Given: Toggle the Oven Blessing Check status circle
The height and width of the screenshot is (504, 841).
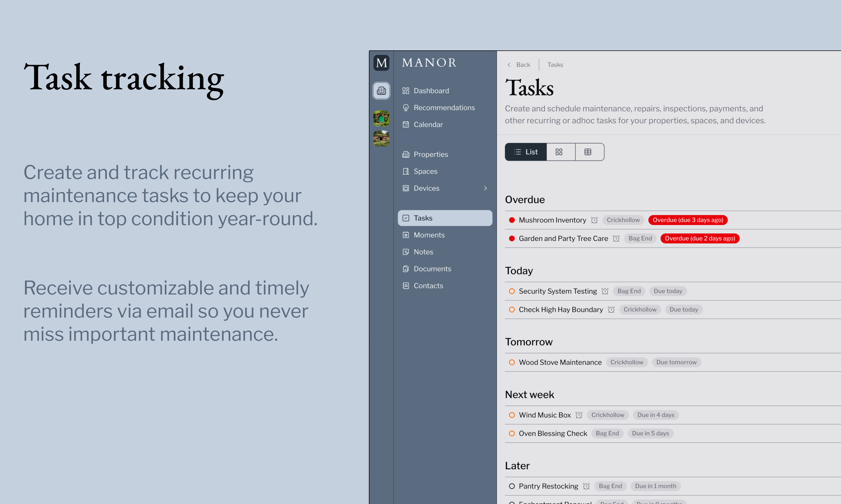Looking at the screenshot, I should coord(512,433).
